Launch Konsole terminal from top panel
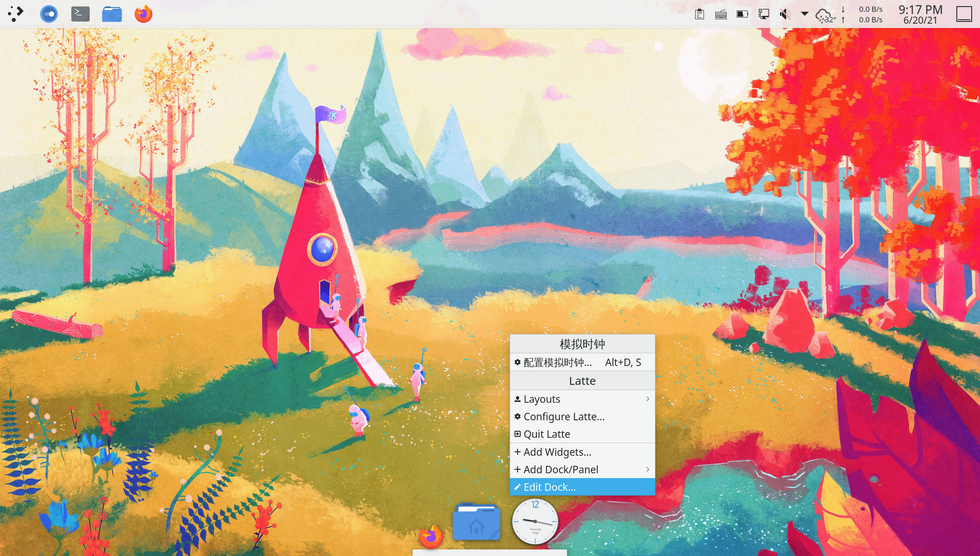 80,14
